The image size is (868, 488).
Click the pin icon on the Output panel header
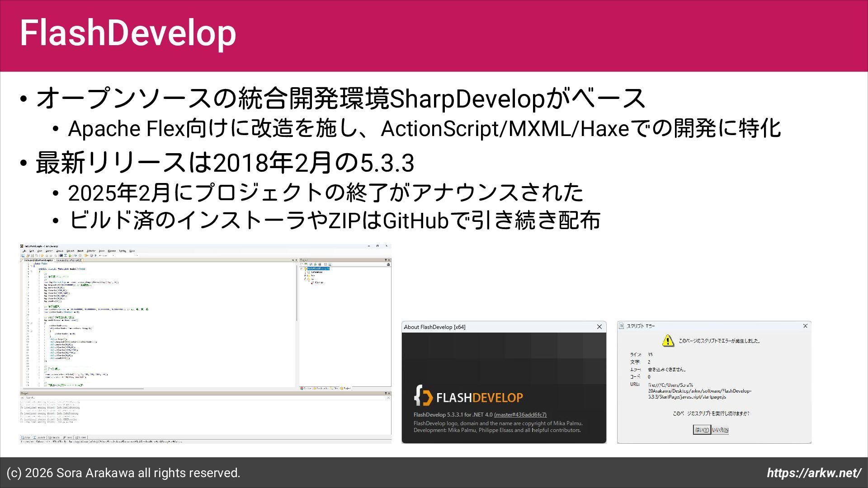(x=386, y=394)
